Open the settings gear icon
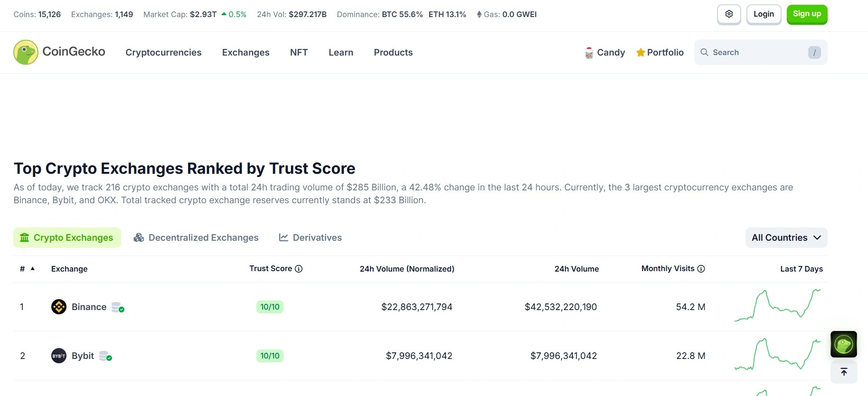The image size is (868, 396). [x=729, y=14]
